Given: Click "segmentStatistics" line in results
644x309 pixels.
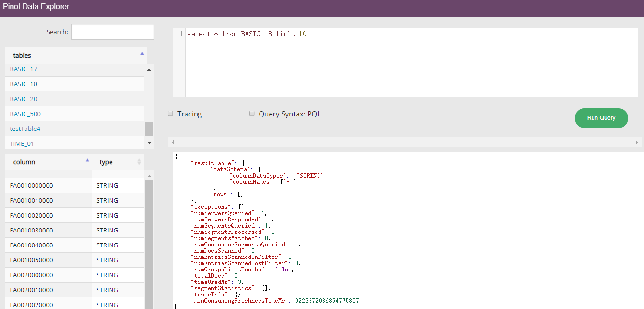Looking at the screenshot, I should [231, 288].
